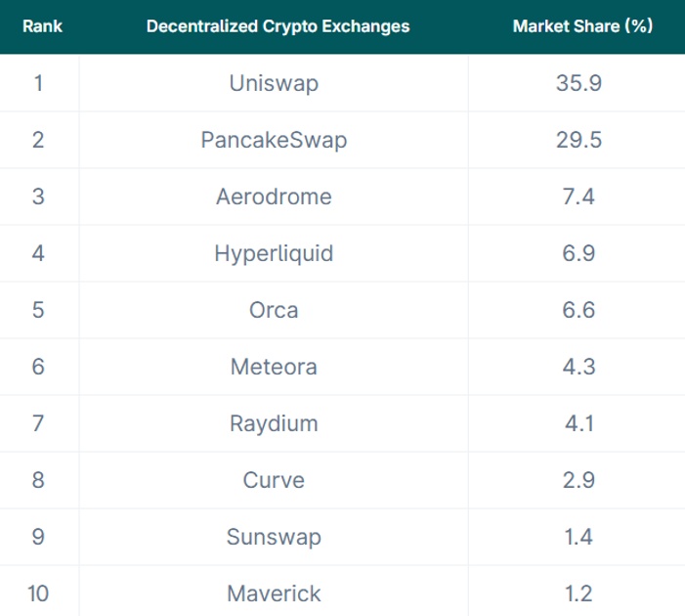Select the Hyperliquid table cell
This screenshot has width=685, height=616.
tap(274, 253)
